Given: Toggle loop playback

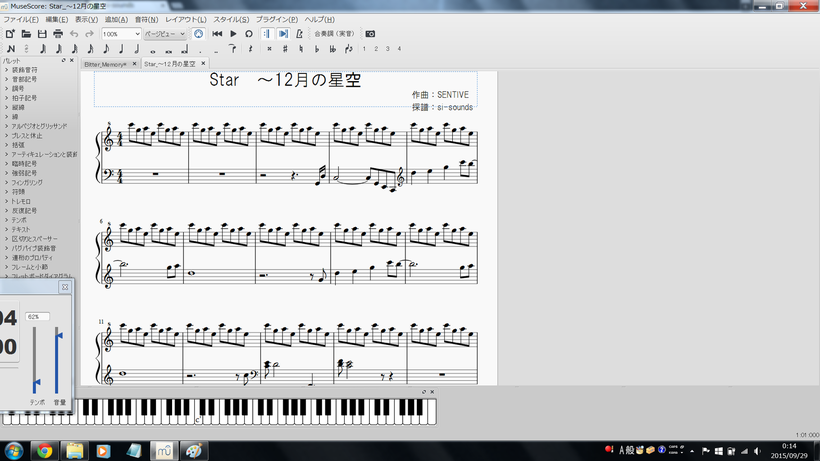Looking at the screenshot, I should [x=249, y=34].
